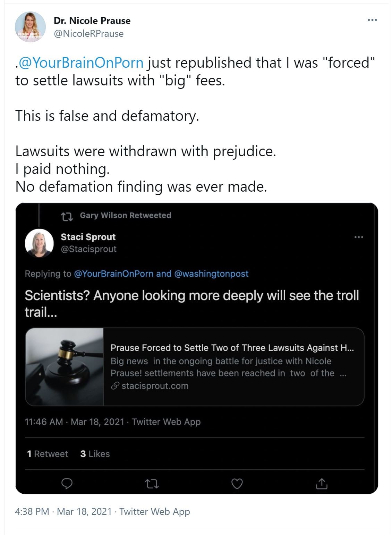View the 1 Retweet count

[48, 454]
